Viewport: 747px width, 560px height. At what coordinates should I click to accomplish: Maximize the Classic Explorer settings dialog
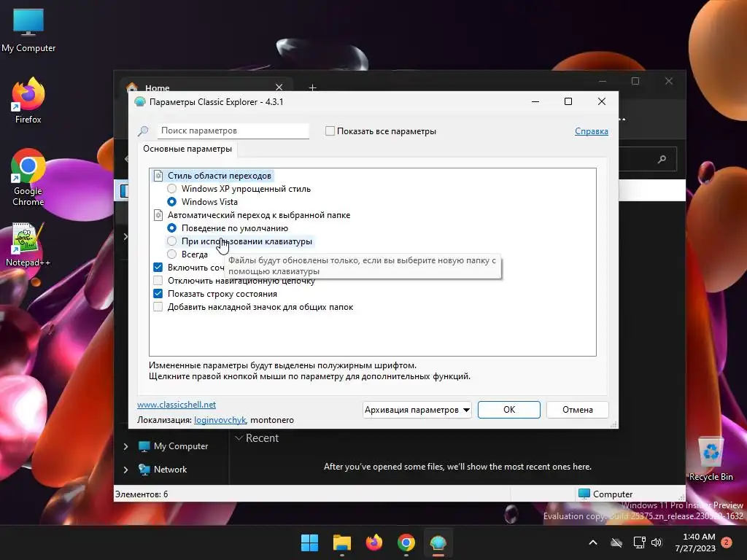pos(568,101)
